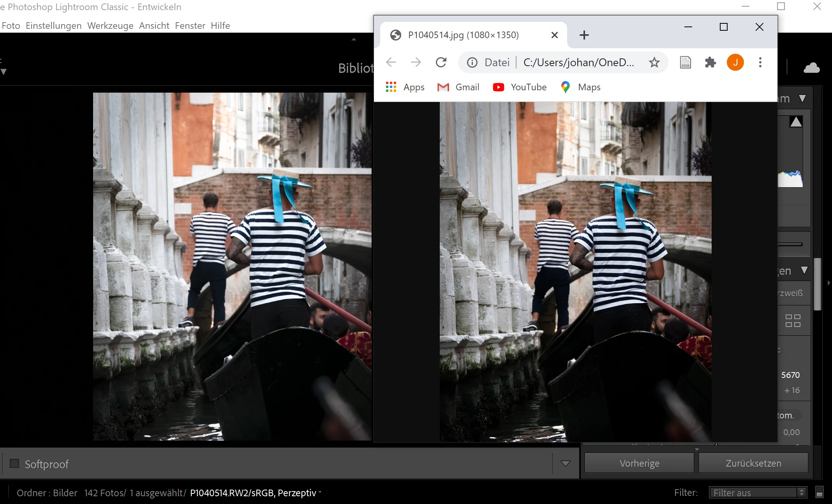832x504 pixels.
Task: Toggle the filter switch beside Filter aus
Action: click(x=819, y=492)
